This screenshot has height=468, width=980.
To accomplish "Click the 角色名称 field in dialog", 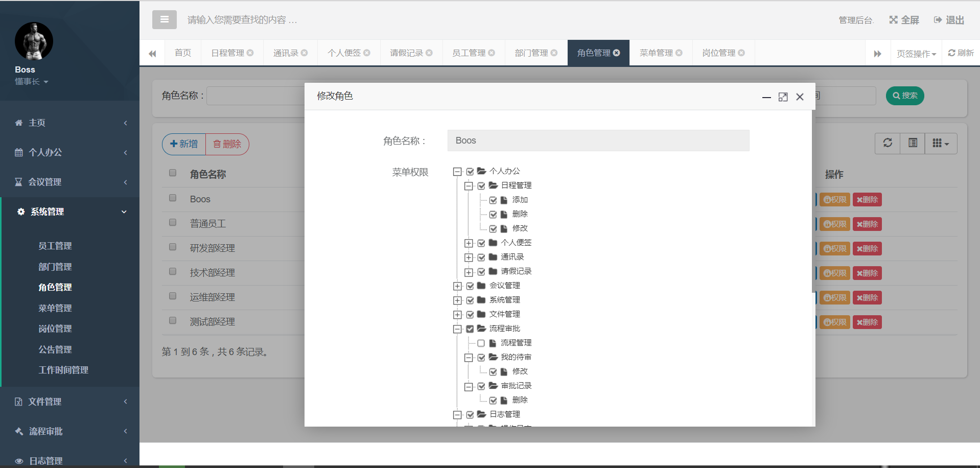I will (x=598, y=141).
